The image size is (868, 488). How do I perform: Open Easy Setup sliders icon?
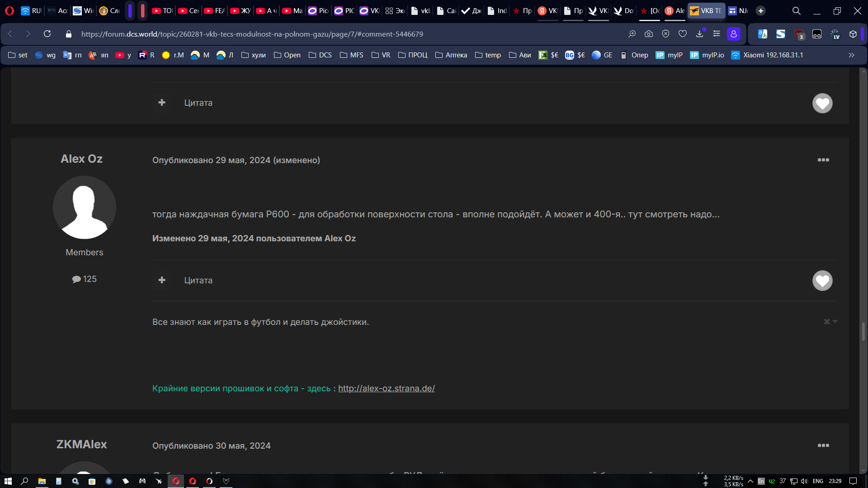point(717,34)
